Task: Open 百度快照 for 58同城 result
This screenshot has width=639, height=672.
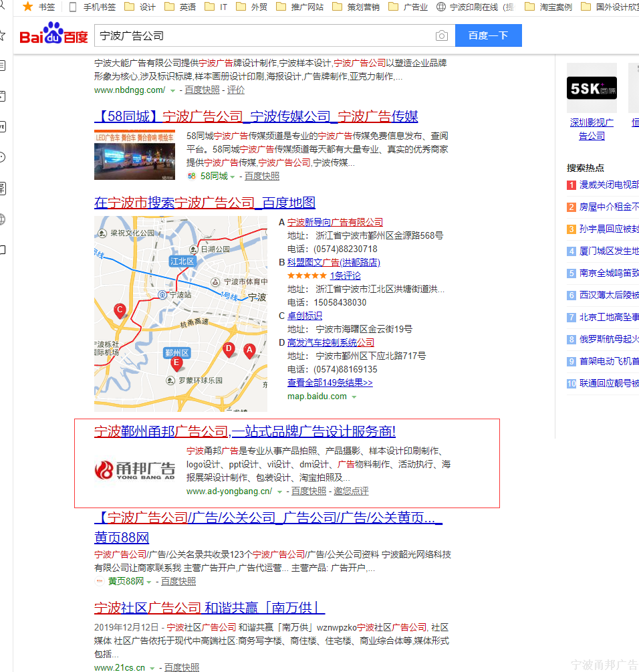Action: coord(261,176)
